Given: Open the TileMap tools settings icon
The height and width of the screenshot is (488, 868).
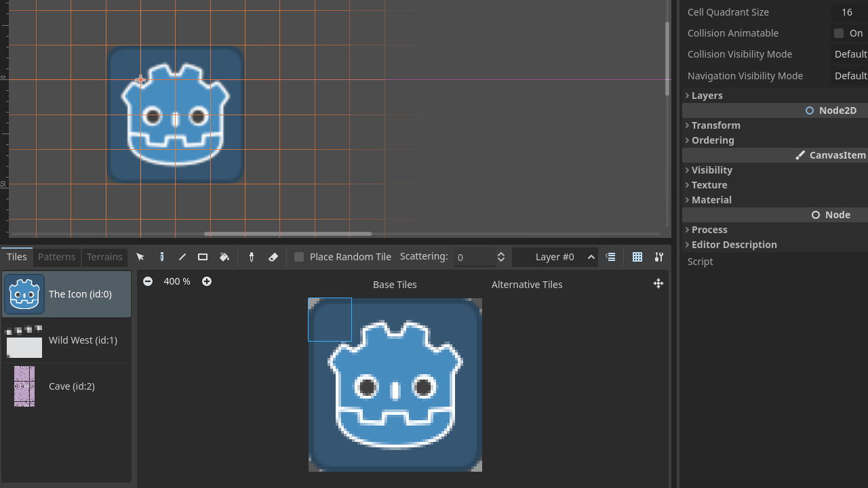Looking at the screenshot, I should (x=658, y=257).
